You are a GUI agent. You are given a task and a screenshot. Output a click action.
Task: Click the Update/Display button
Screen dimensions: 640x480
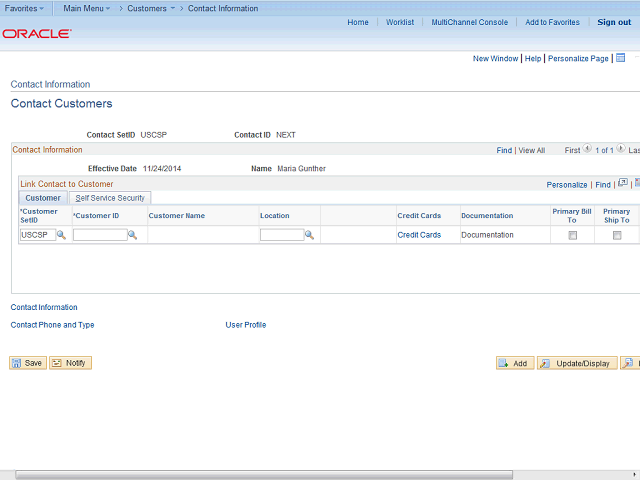coord(577,363)
